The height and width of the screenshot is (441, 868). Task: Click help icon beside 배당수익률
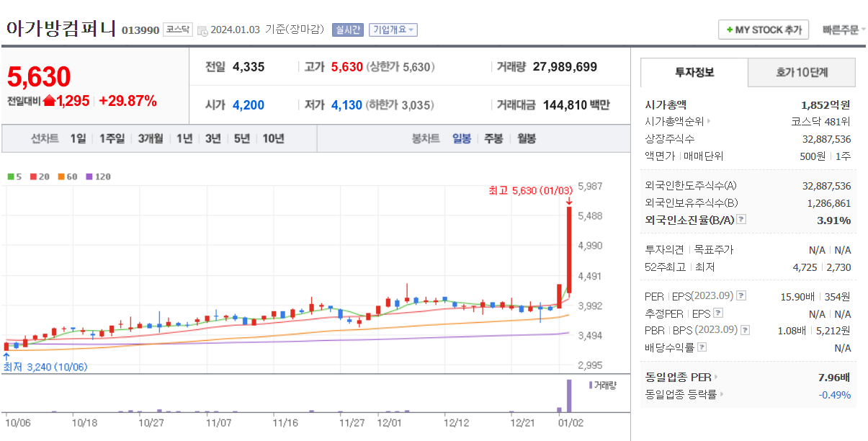click(702, 347)
